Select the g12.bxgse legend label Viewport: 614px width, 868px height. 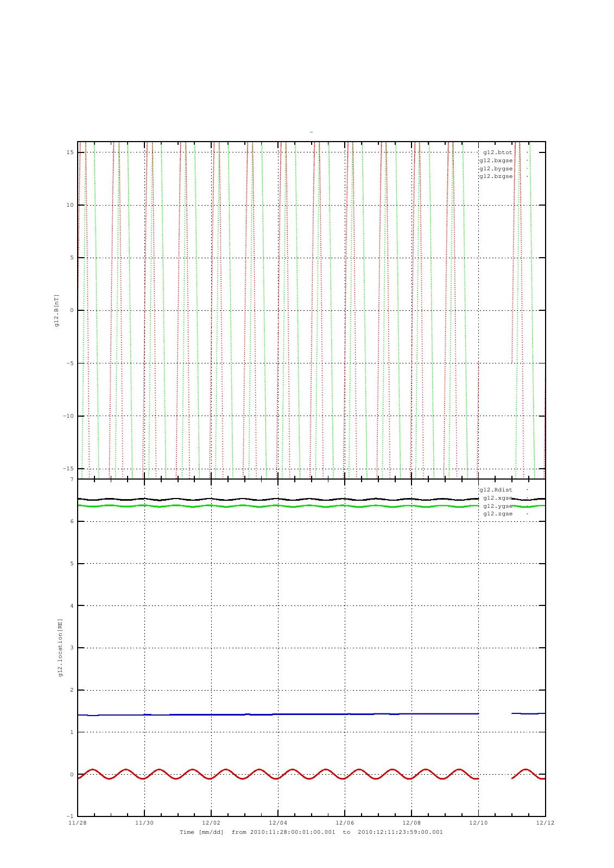point(496,161)
